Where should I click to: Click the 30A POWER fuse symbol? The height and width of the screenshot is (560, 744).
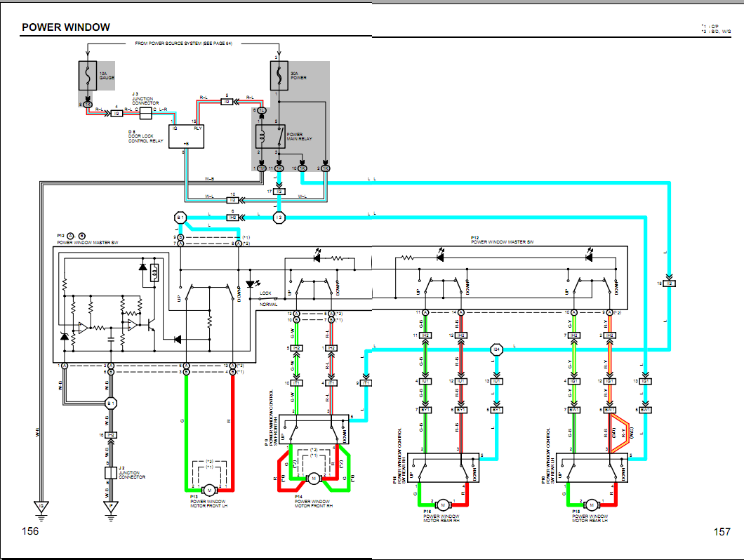[279, 75]
